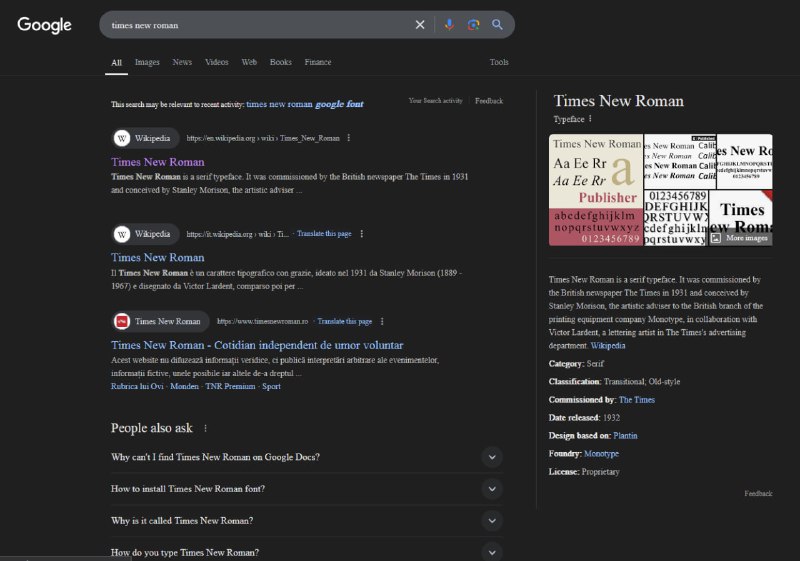Switch to the Images tab
This screenshot has height=561, width=800.
point(147,62)
